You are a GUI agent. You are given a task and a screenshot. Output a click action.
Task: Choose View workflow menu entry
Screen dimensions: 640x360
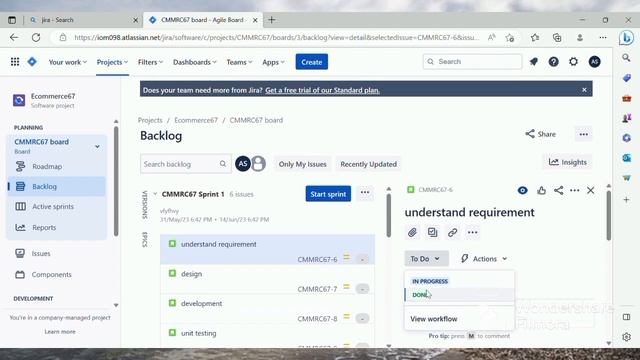pos(459,319)
